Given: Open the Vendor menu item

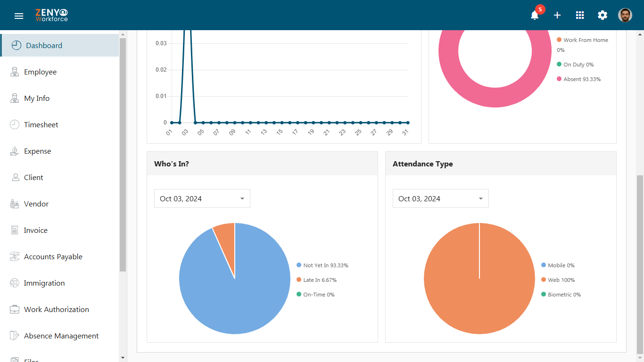Looking at the screenshot, I should pyautogui.click(x=59, y=204).
